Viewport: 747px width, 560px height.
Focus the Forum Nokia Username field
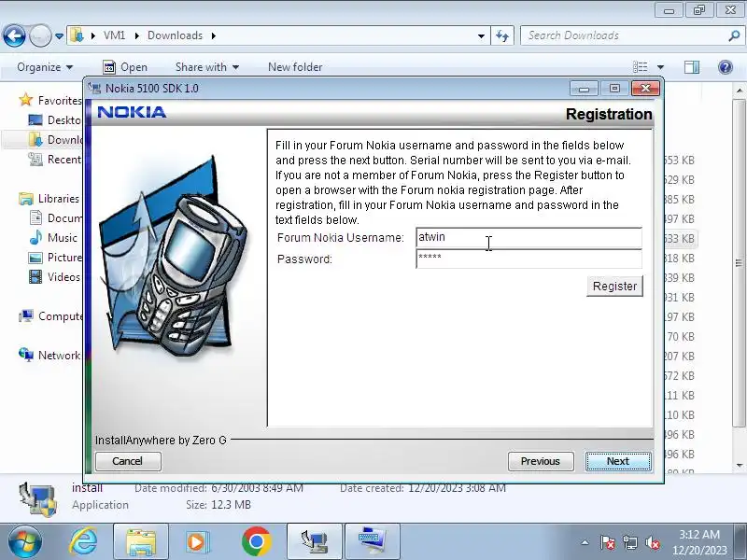529,238
